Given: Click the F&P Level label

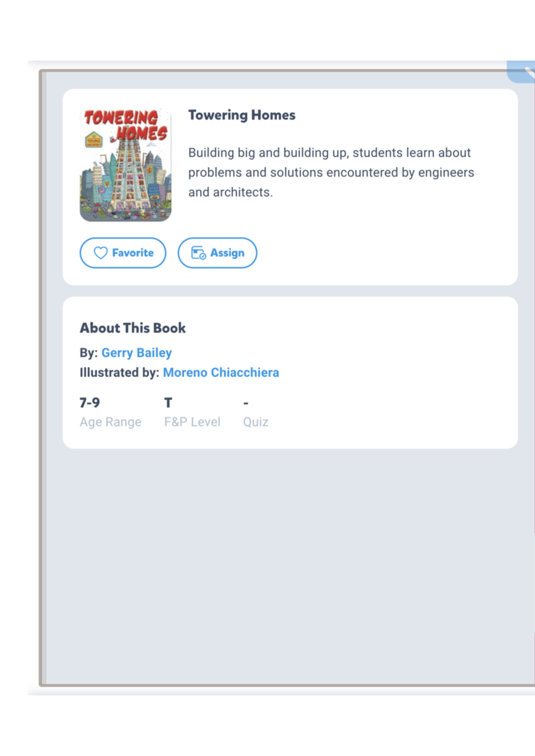Looking at the screenshot, I should (x=192, y=422).
